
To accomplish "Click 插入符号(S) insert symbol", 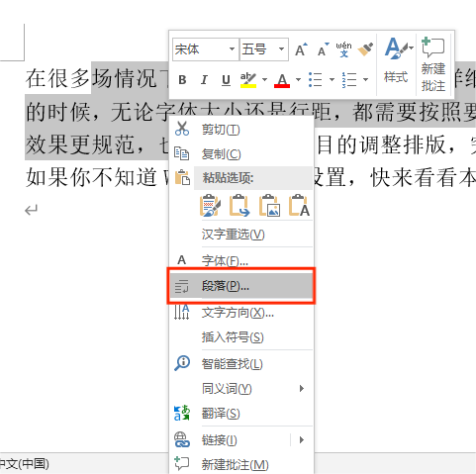I will pyautogui.click(x=240, y=337).
